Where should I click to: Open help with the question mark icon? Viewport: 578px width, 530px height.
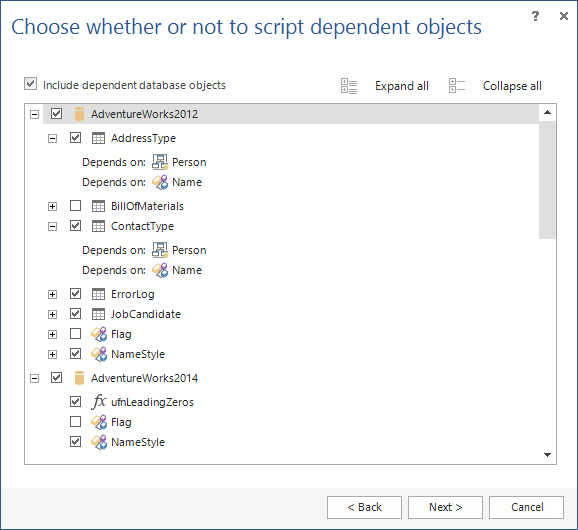(535, 16)
